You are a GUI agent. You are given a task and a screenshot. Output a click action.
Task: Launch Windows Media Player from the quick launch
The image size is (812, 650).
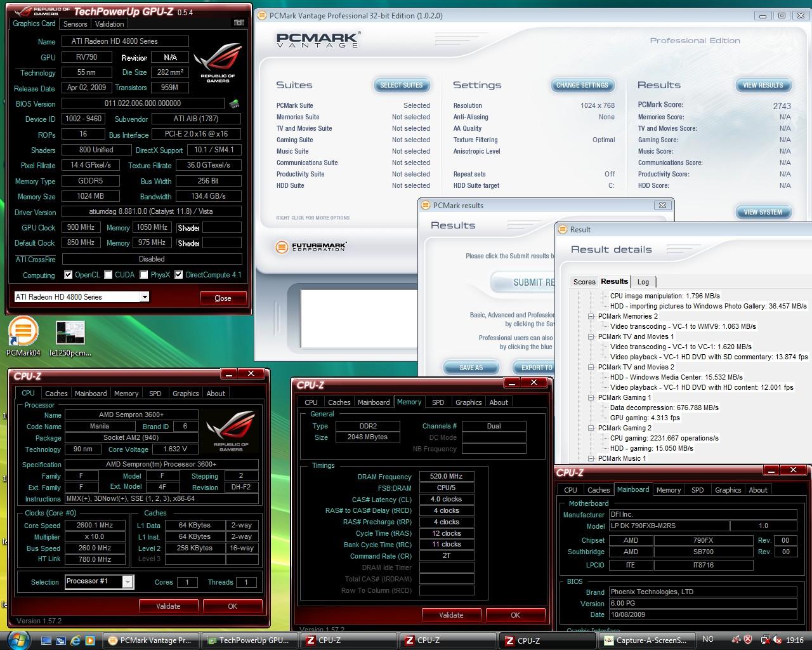89,640
